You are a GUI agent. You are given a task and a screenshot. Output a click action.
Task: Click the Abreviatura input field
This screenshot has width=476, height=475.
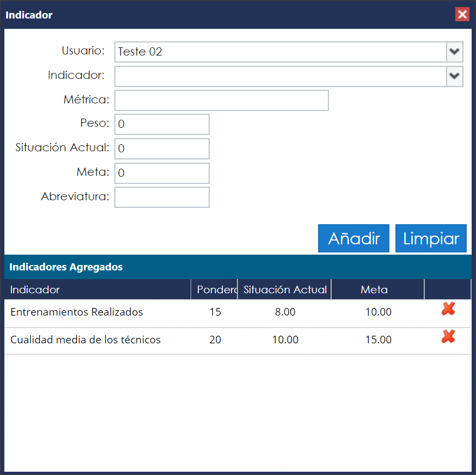pyautogui.click(x=162, y=198)
